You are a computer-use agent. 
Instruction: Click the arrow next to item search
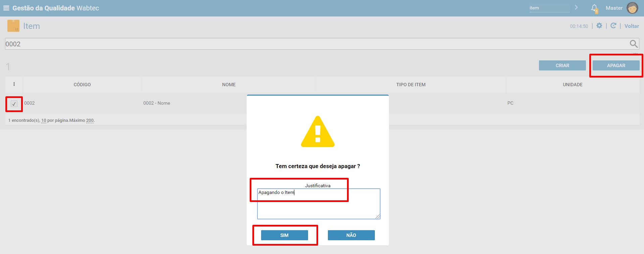click(x=576, y=7)
